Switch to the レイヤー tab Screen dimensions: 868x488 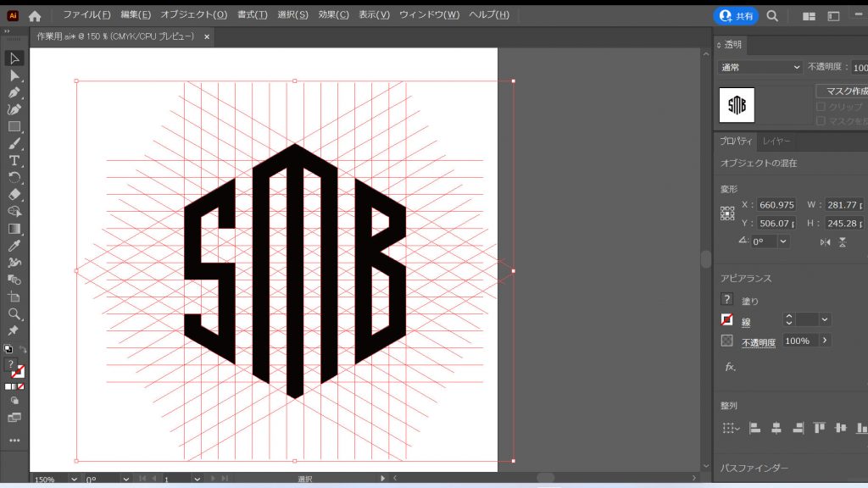point(776,141)
